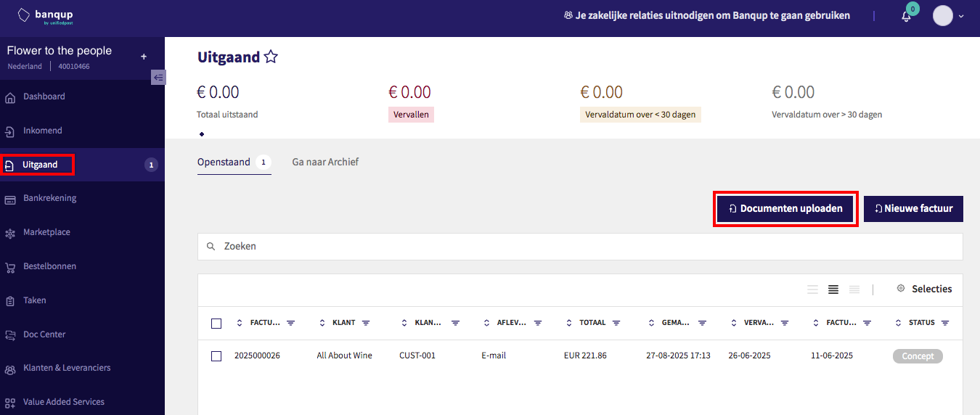The image size is (980, 415).
Task: Tick the select-all header checkbox
Action: coord(216,324)
